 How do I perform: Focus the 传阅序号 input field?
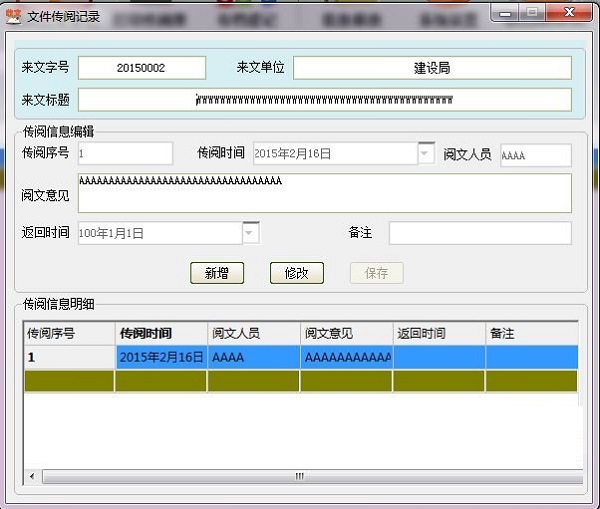(125, 153)
